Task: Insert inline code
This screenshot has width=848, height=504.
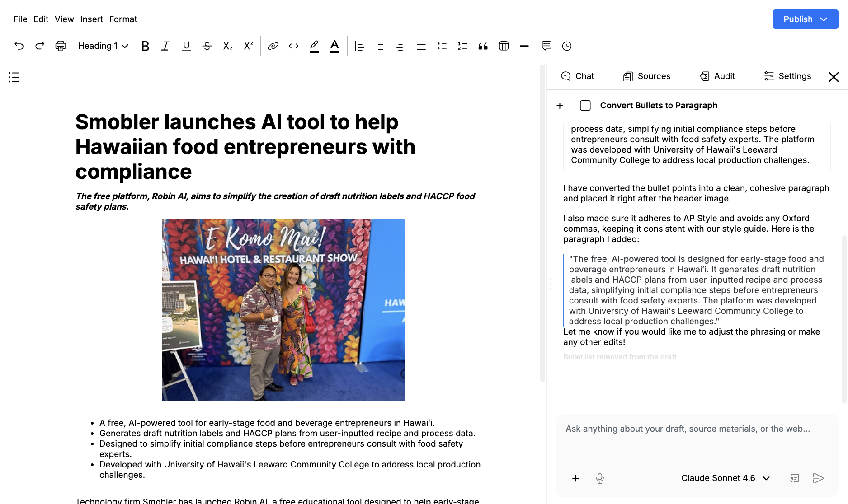Action: point(294,46)
